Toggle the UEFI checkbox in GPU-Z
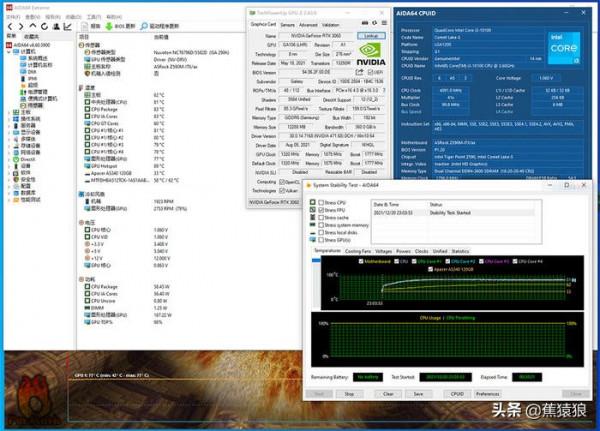Image resolution: width=600 pixels, height=431 pixels. pyautogui.click(x=370, y=72)
